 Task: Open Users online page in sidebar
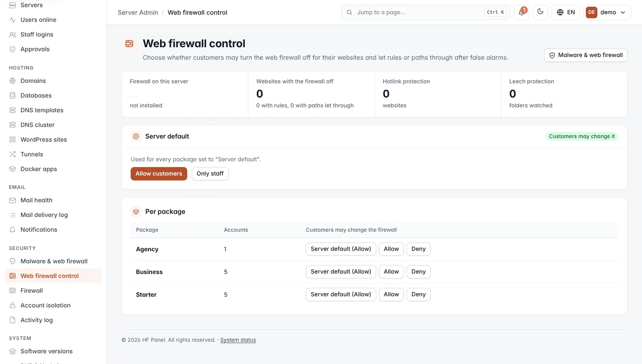point(53,20)
